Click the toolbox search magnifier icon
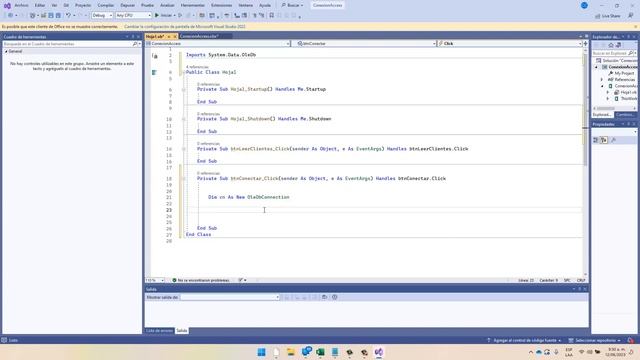The height and width of the screenshot is (360, 640). 135,44
